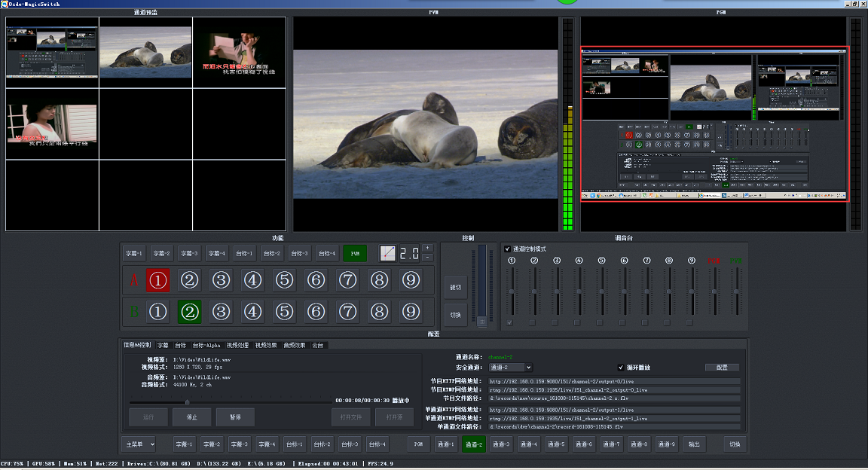This screenshot has height=470, width=868.
Task: Click the 停止 stop button
Action: click(x=192, y=417)
